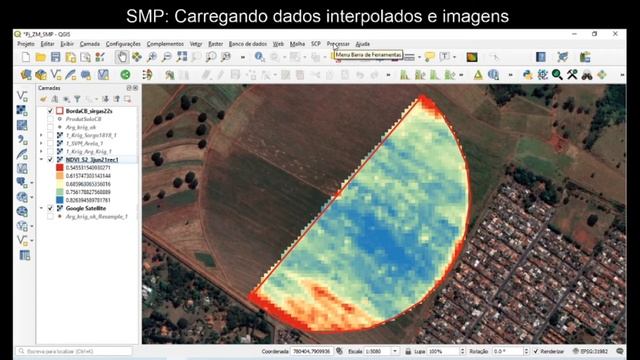Click the Zoom Full extent icon
Viewport: 640px width, 360px height.
[182, 57]
